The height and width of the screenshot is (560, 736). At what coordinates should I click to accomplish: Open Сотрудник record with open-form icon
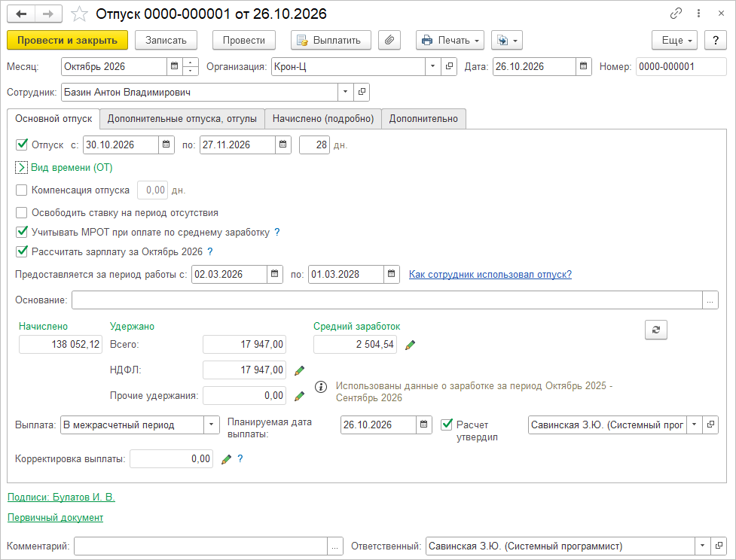point(362,93)
